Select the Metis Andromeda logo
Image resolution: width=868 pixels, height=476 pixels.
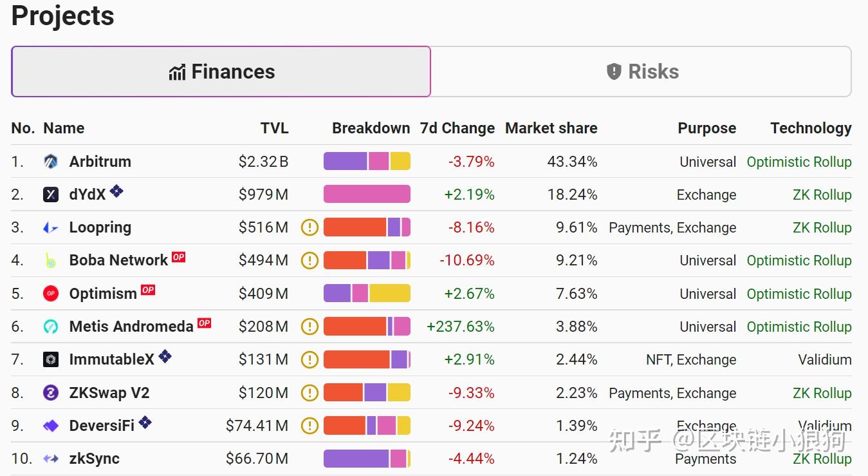[51, 327]
